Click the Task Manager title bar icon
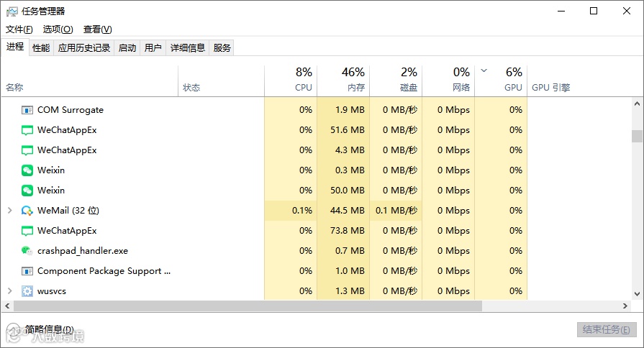The image size is (644, 348). point(12,11)
